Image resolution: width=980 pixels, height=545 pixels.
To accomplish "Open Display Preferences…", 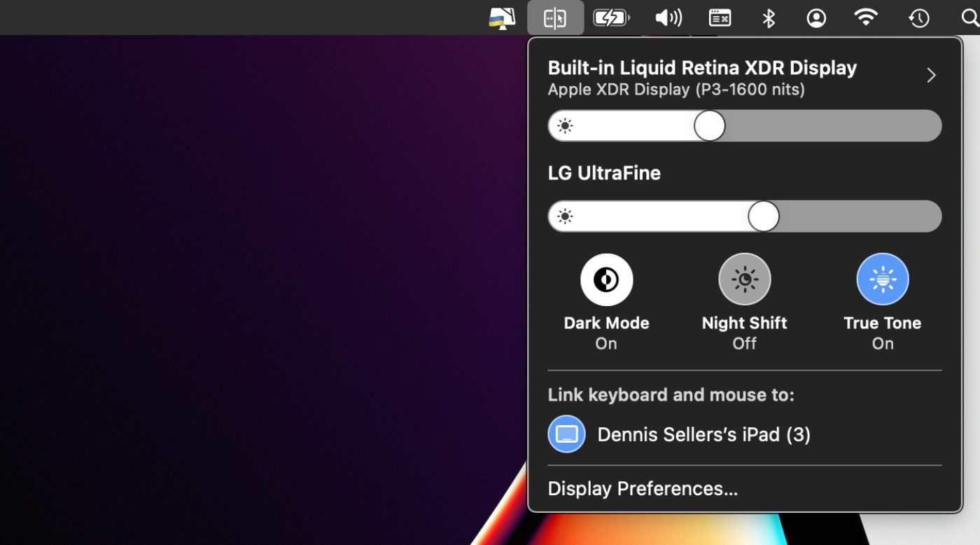I will pos(643,488).
